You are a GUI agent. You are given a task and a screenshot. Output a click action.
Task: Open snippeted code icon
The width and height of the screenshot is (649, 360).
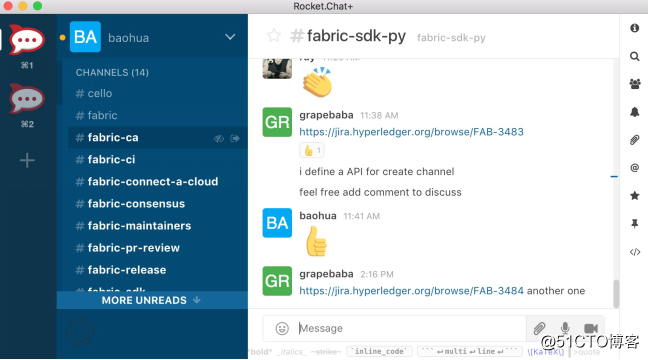635,252
